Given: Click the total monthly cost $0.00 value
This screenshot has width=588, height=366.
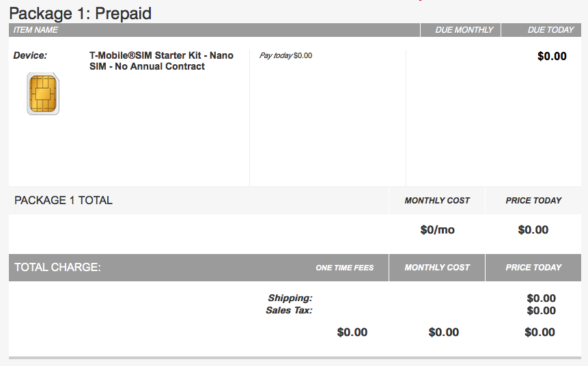Looking at the screenshot, I should coord(444,332).
